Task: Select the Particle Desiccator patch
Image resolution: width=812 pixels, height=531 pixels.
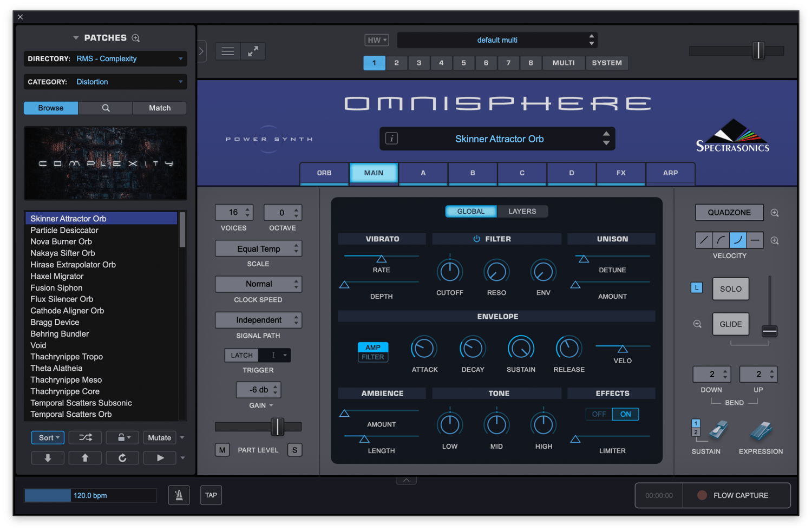Action: click(102, 230)
